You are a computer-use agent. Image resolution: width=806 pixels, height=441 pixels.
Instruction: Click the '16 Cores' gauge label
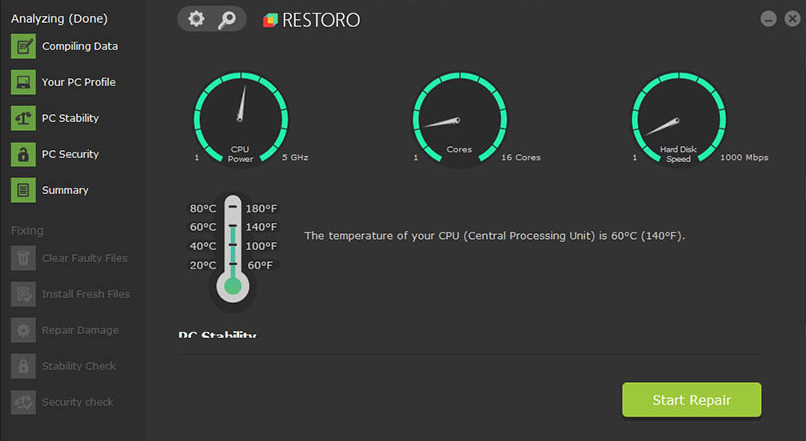[521, 157]
